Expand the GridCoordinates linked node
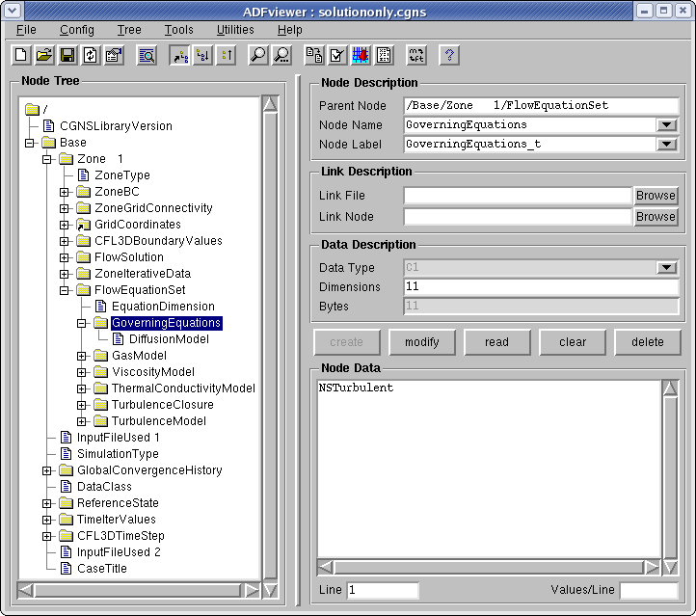Viewport: 696px width, 616px height. point(65,225)
